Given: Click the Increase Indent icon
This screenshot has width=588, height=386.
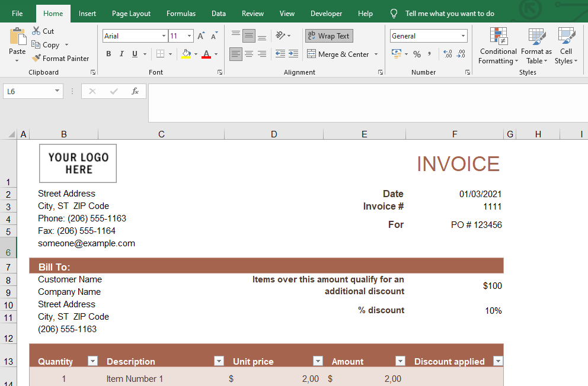Looking at the screenshot, I should point(293,54).
